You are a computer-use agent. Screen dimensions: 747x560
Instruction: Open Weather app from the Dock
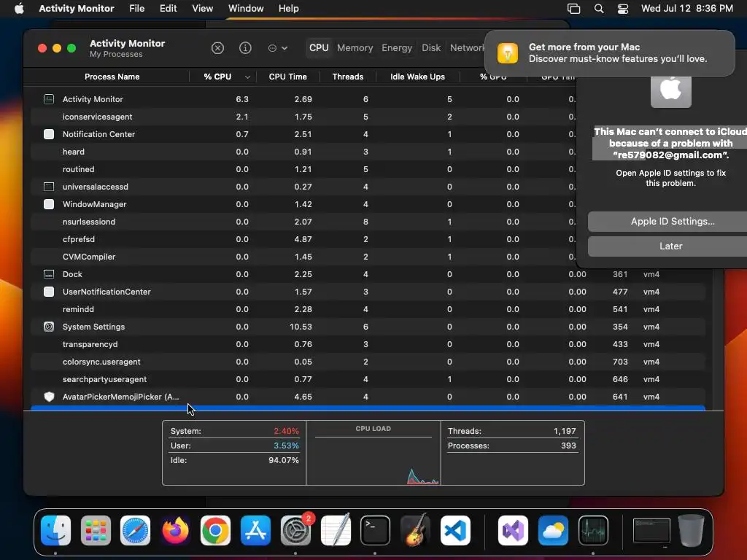(x=553, y=530)
